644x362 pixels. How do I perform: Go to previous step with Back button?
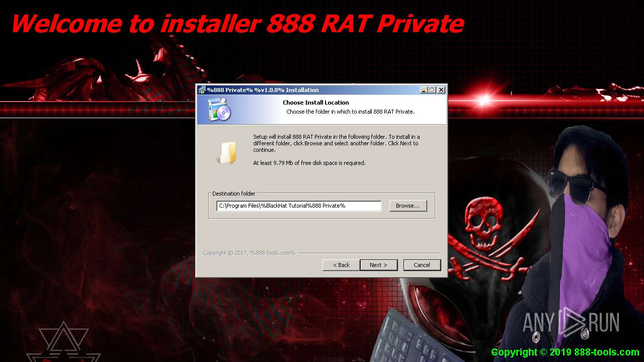341,265
